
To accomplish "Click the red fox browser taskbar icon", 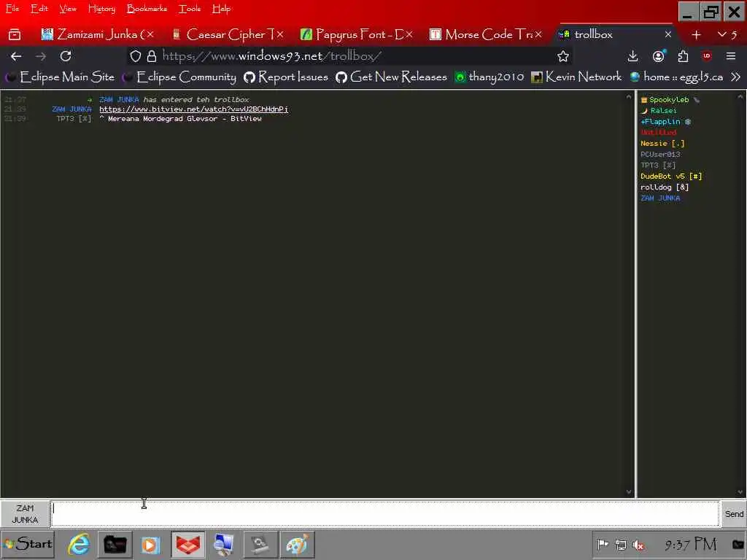I will pos(188,544).
